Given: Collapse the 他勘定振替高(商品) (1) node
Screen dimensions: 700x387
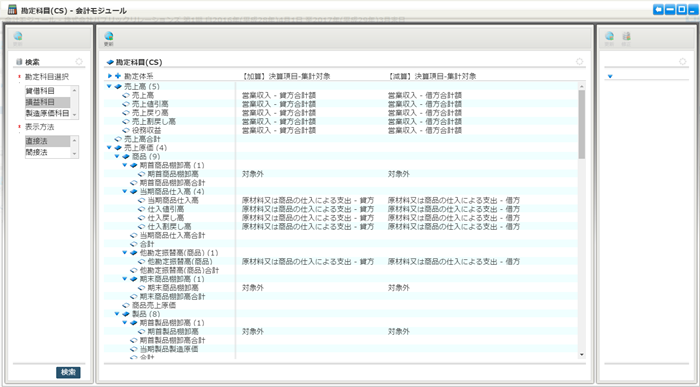Looking at the screenshot, I should coord(125,253).
